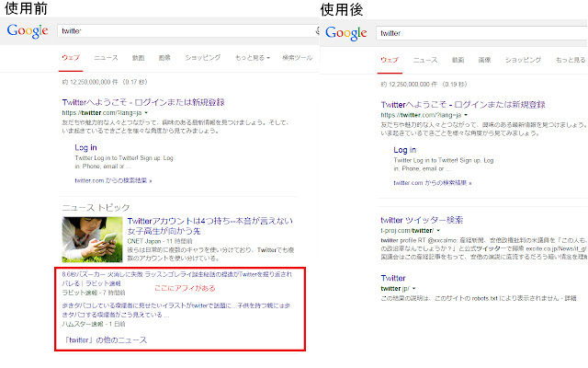
Task: Open the plain Twitter result above twitter.jp/
Action: click(393, 278)
